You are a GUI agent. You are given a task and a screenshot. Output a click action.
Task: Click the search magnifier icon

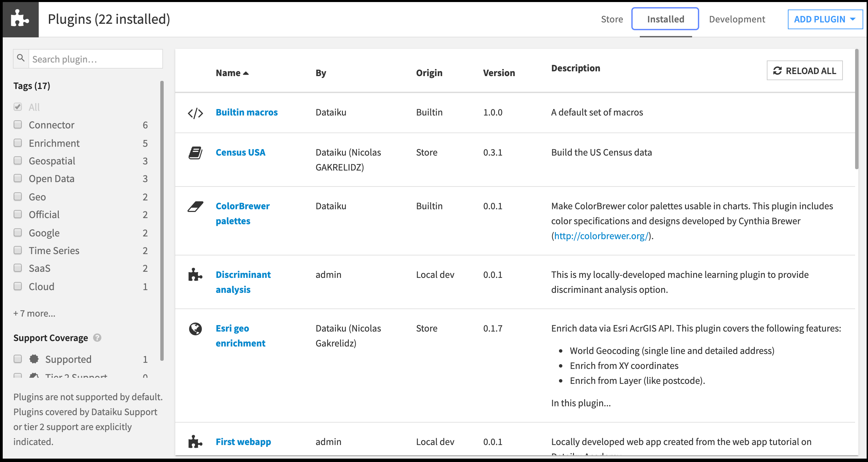21,58
